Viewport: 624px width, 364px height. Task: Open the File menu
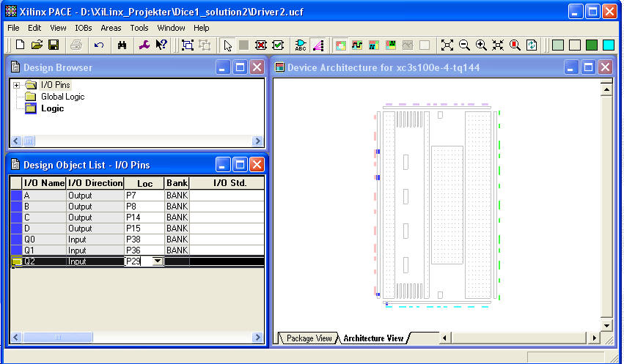(13, 28)
